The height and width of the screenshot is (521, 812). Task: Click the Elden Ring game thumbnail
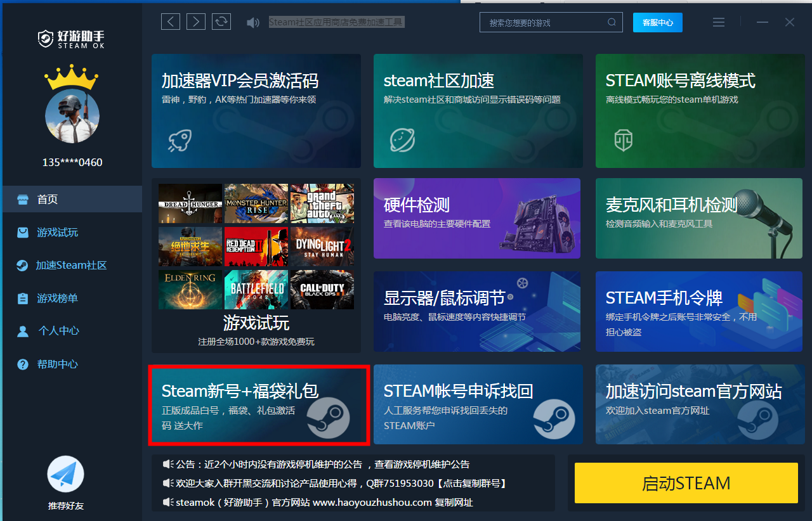pyautogui.click(x=190, y=290)
